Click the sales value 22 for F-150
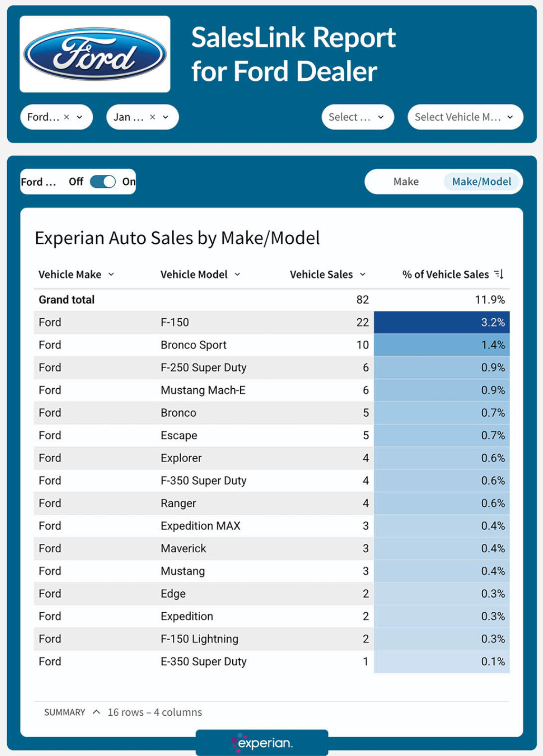The width and height of the screenshot is (543, 756). coord(363,322)
